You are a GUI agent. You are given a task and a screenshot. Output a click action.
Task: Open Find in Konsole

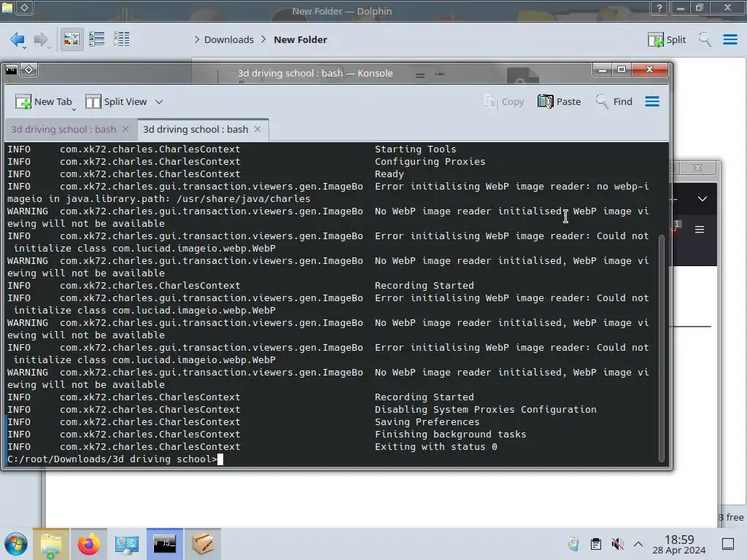[614, 101]
